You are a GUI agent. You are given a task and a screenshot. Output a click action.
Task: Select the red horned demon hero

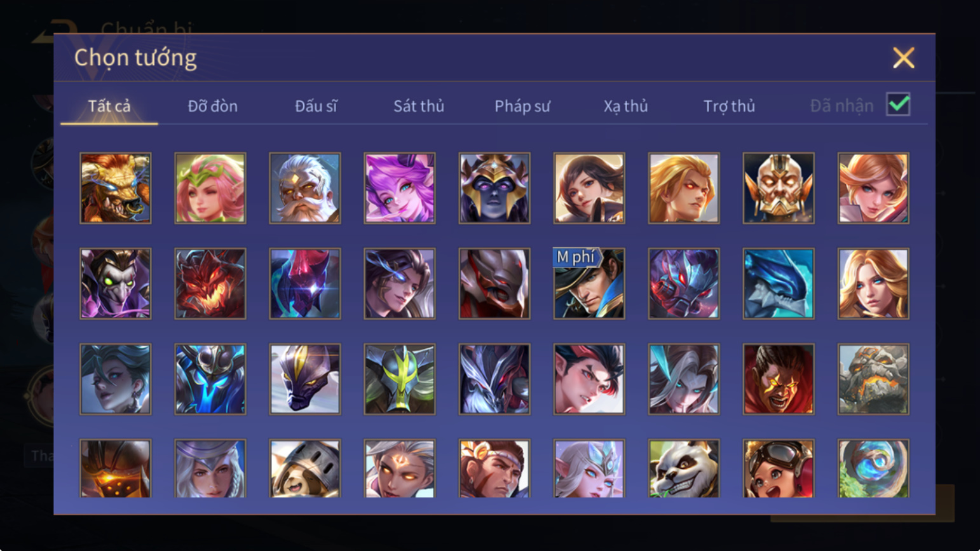210,283
